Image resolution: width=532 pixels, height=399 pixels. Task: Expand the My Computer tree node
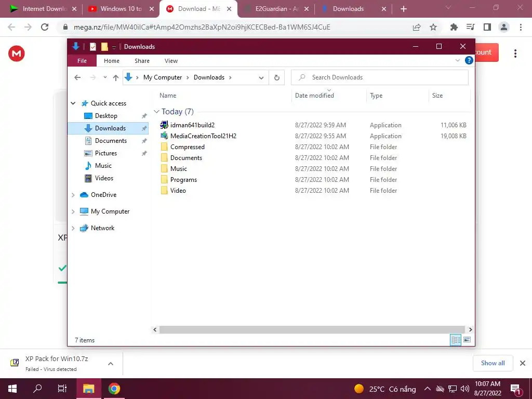coord(73,211)
